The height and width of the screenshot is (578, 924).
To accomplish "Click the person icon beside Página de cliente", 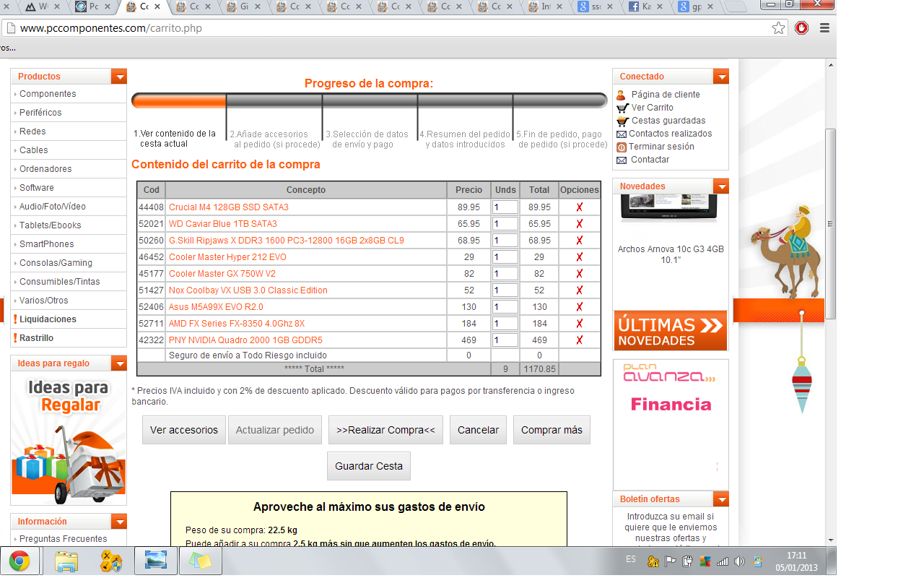I will 621,95.
